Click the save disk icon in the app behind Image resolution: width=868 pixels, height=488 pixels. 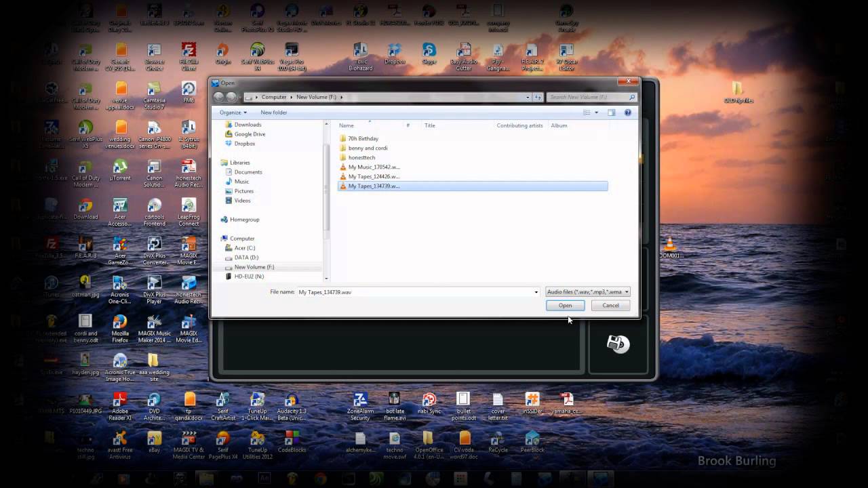618,344
